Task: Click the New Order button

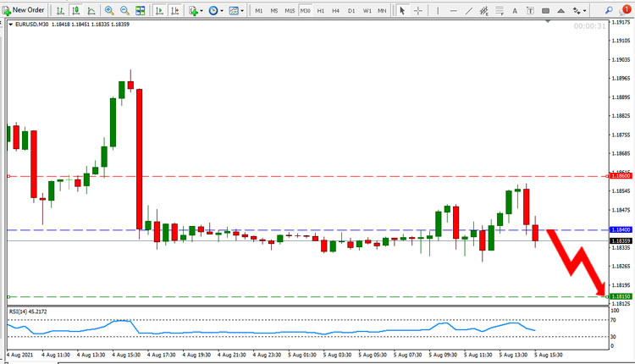Action: coord(23,10)
